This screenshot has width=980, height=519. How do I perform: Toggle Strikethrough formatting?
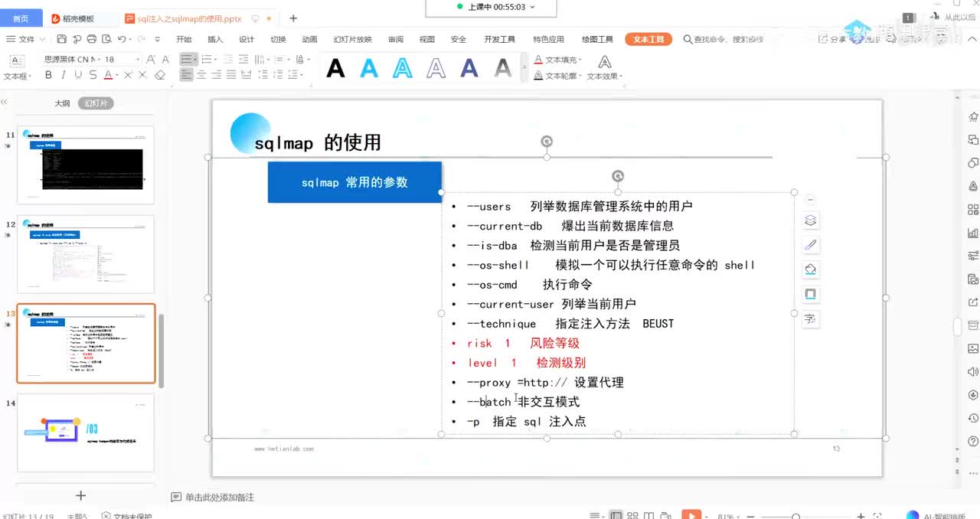93,75
